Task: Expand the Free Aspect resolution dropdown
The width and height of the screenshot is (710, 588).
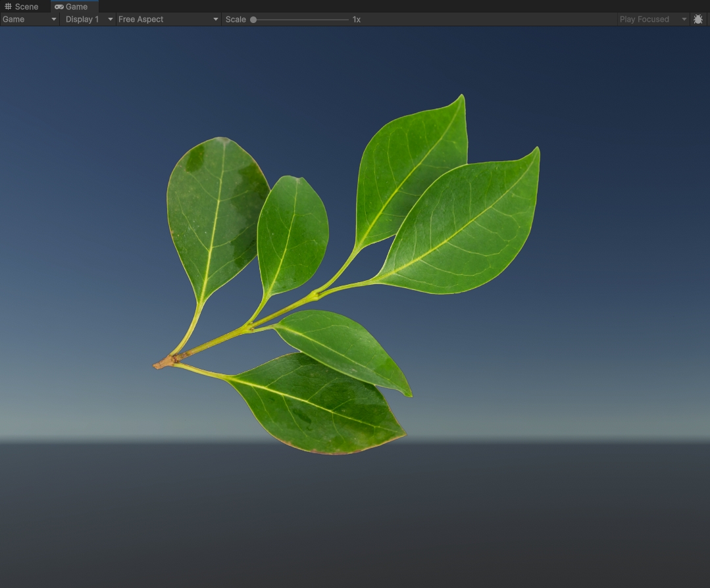Action: pyautogui.click(x=168, y=19)
